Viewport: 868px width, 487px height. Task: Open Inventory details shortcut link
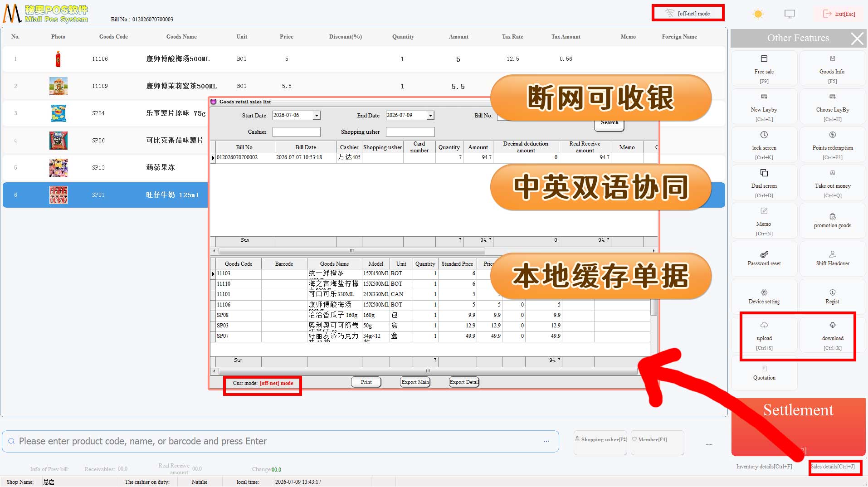point(764,467)
